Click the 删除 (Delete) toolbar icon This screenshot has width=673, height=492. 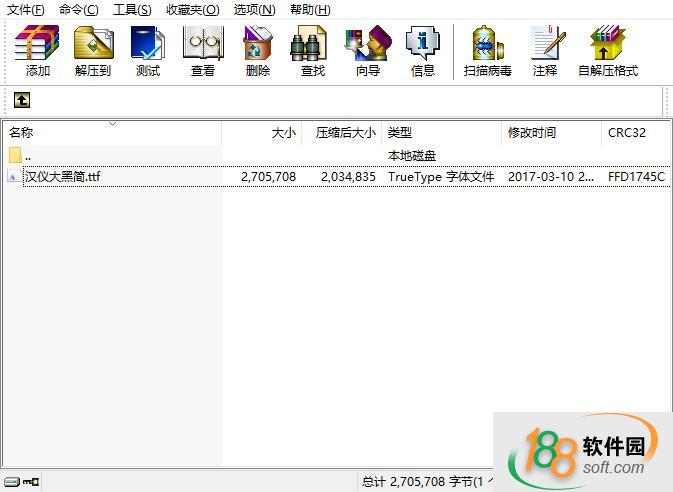pos(258,51)
